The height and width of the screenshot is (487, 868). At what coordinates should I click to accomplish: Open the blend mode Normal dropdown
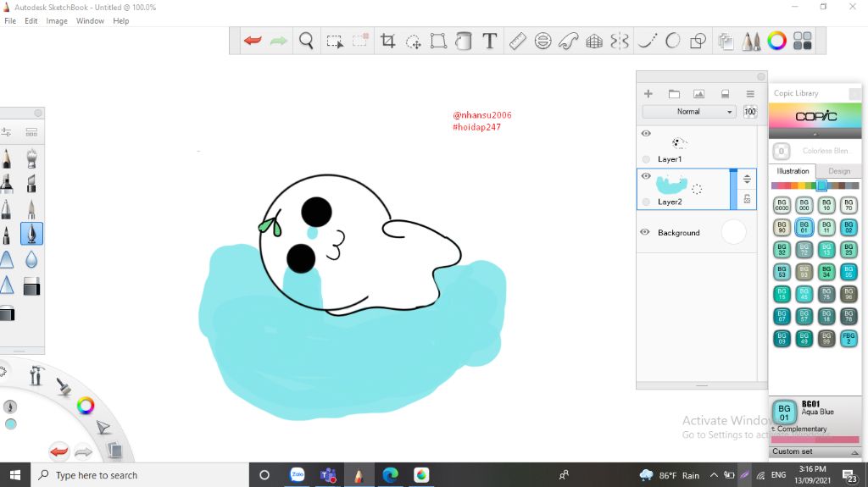pyautogui.click(x=688, y=111)
